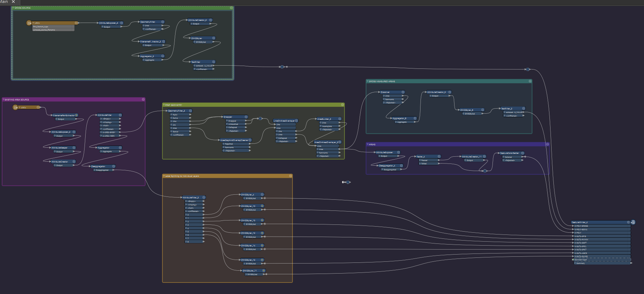644x294 pixels.
Task: Collapse the GROSS MEASURED AREAS bookmark
Action: 367,81
